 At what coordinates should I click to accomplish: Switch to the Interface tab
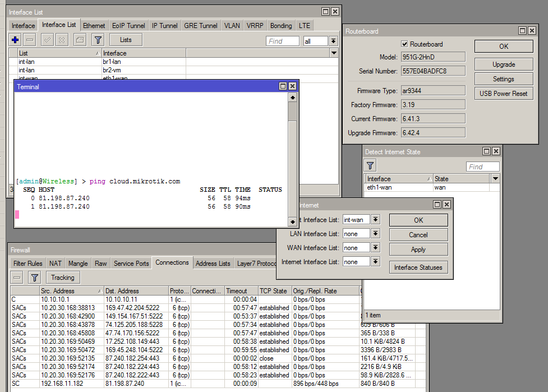(x=23, y=25)
